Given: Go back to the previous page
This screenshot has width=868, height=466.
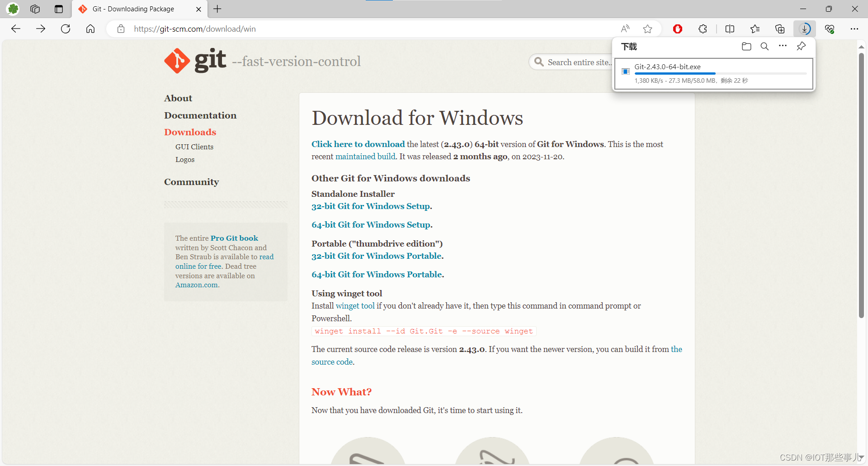Looking at the screenshot, I should (16, 29).
